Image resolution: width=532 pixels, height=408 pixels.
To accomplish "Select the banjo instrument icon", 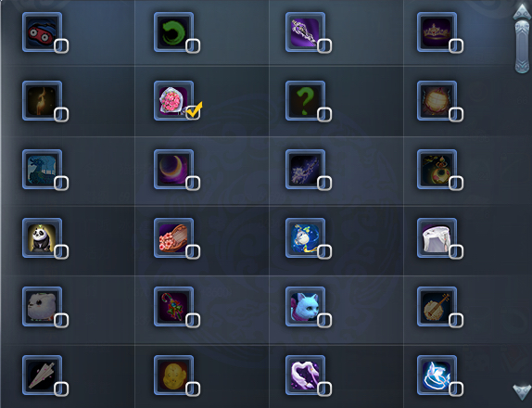I will click(437, 307).
